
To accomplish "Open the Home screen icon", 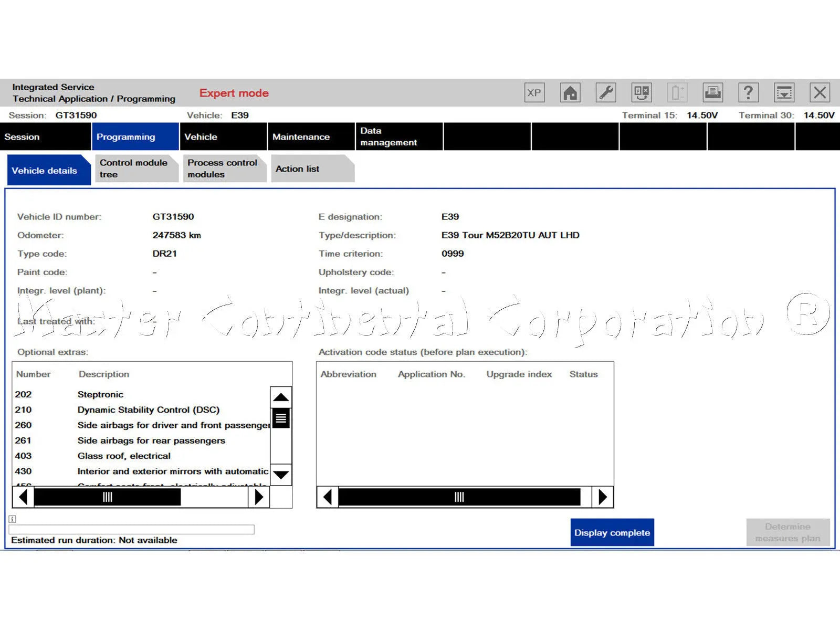I will [570, 92].
